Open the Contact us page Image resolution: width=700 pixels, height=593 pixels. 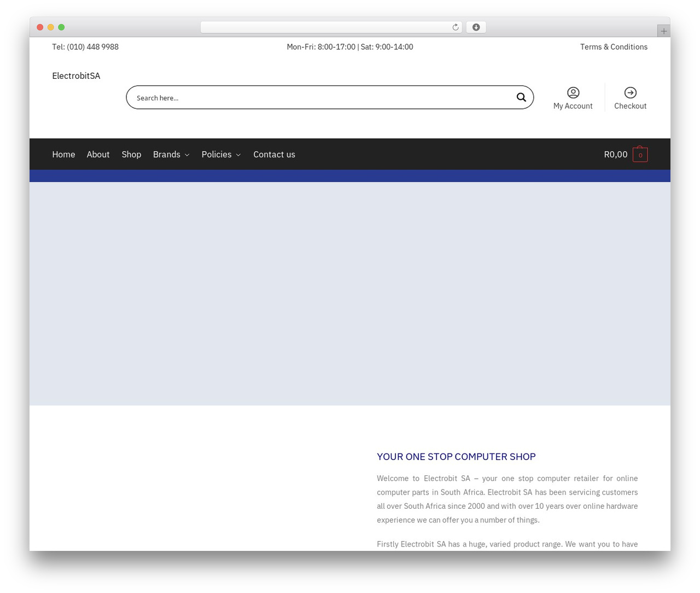click(x=274, y=154)
